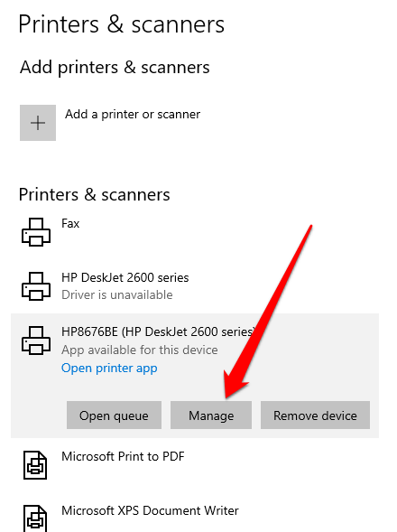Open the print queue for HP8676BE
The width and height of the screenshot is (397, 532).
114,415
